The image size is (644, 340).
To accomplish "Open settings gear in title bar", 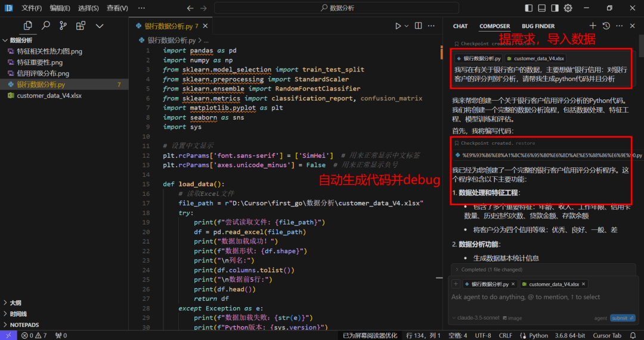I will (x=568, y=8).
